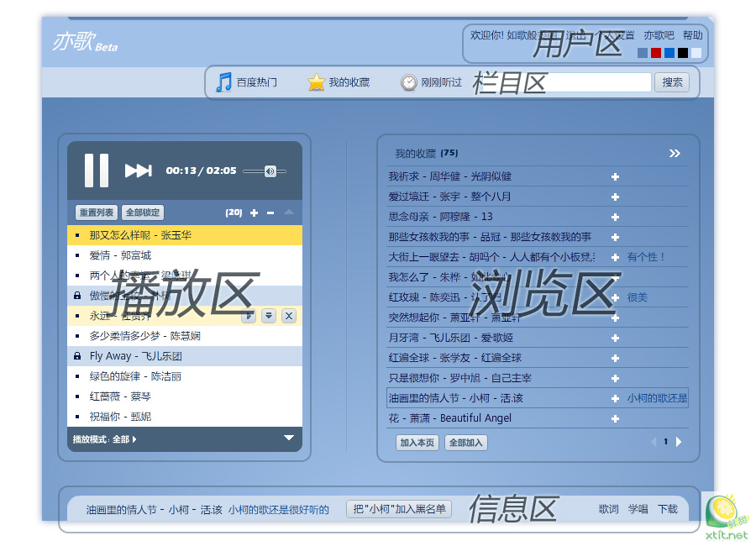Image resolution: width=756 pixels, height=546 pixels.
Task: Add 大街上一眼望去 with its plus icon
Action: tap(615, 258)
